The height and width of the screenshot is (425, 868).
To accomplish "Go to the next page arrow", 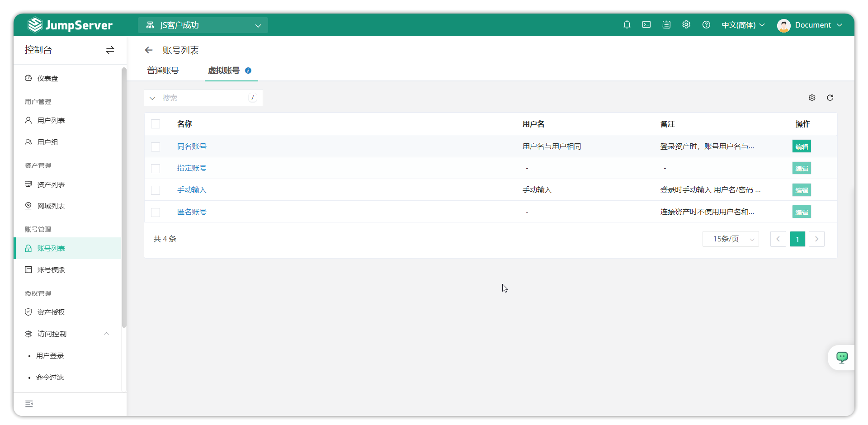I will click(816, 239).
